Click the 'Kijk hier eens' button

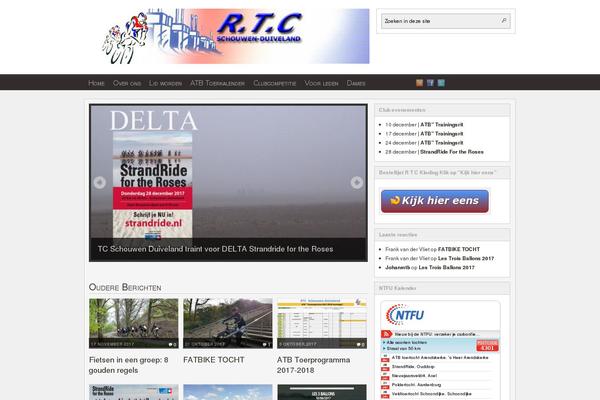click(435, 201)
